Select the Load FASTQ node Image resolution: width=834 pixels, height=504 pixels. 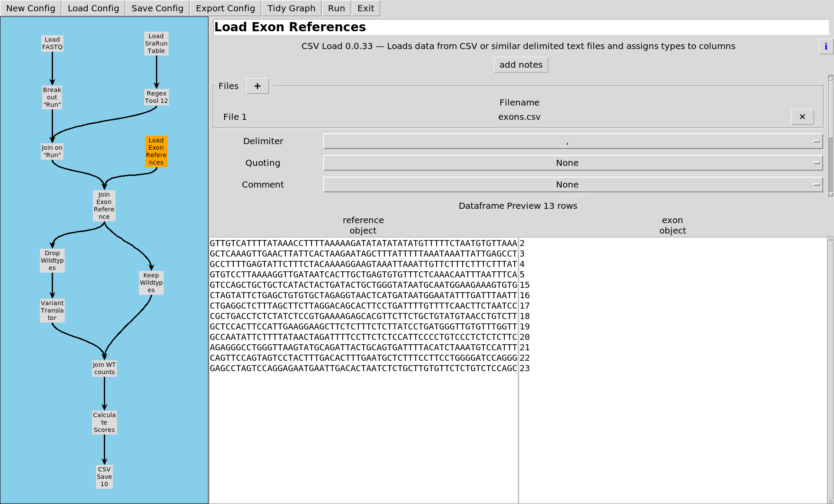pyautogui.click(x=52, y=43)
